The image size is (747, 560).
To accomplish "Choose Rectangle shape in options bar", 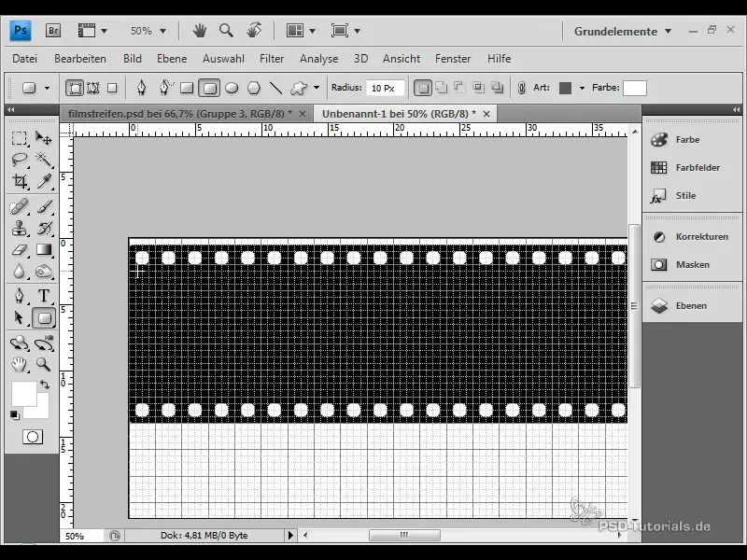I will pos(187,88).
